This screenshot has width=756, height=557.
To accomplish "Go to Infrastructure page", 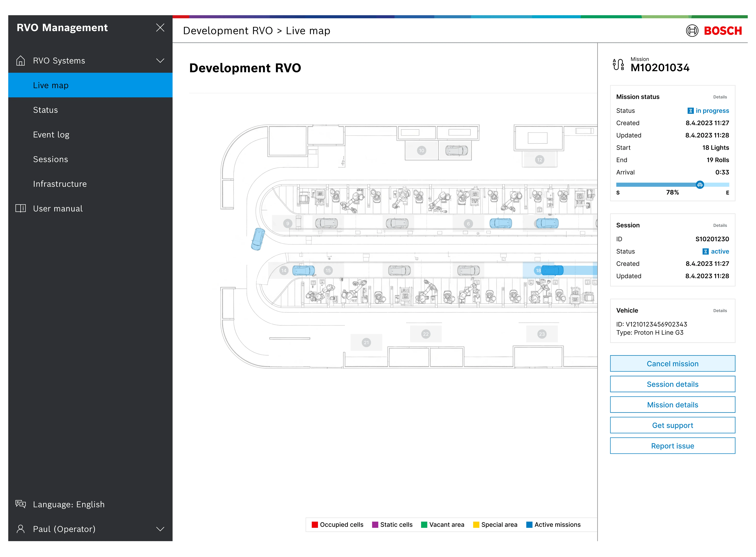I will [60, 184].
